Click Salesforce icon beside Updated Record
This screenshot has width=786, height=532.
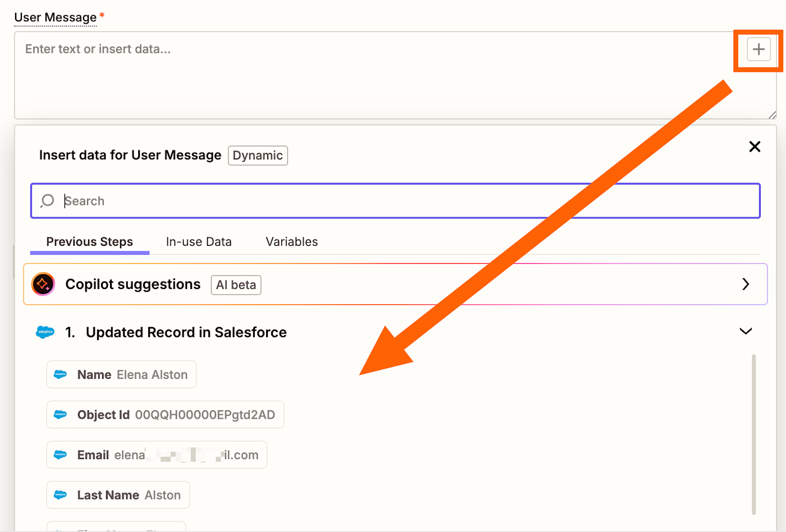(x=45, y=332)
